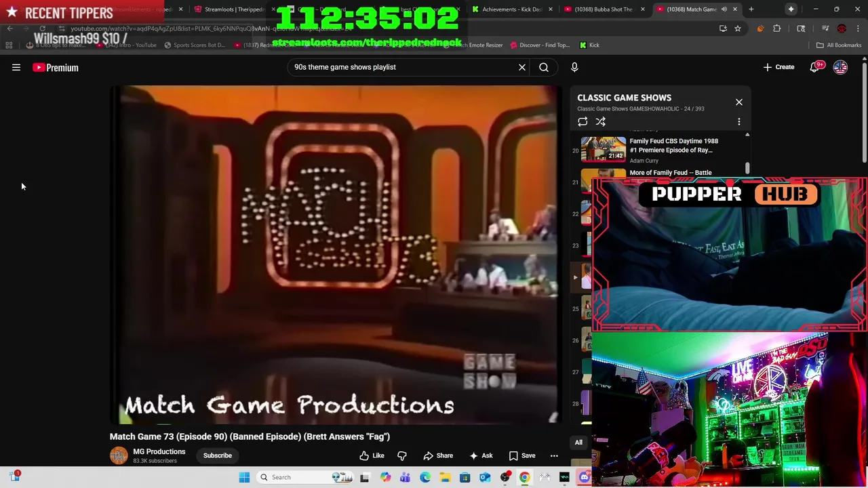Click the taskbar Search box
Viewport: 868px width, 488px height.
pyautogui.click(x=305, y=477)
